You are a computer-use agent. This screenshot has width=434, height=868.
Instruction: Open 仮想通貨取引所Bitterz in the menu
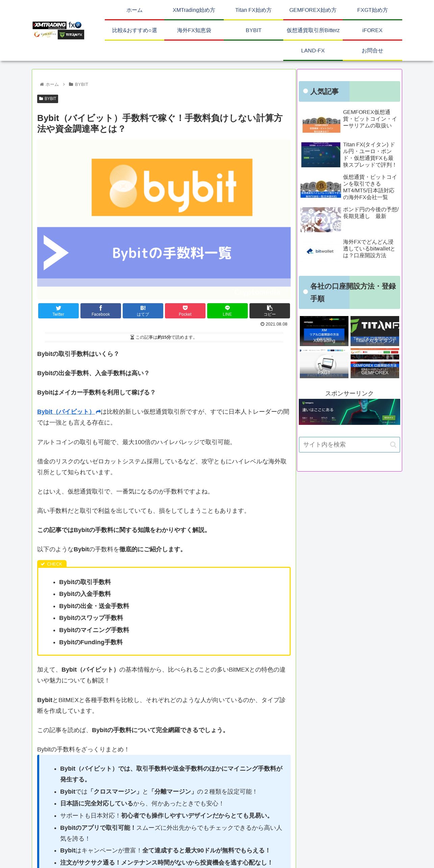pos(313,30)
